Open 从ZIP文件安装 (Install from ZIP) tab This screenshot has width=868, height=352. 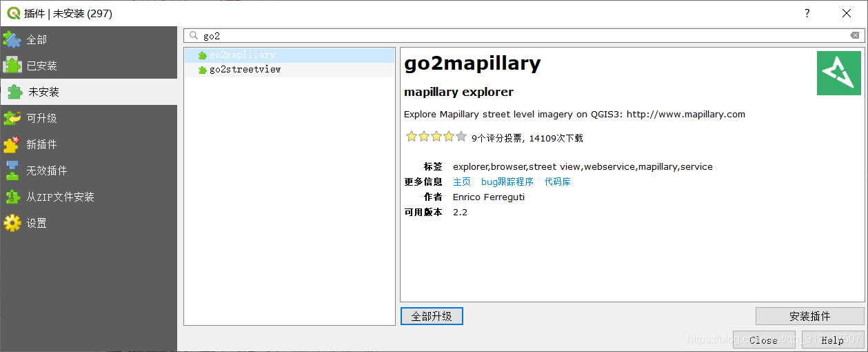88,197
